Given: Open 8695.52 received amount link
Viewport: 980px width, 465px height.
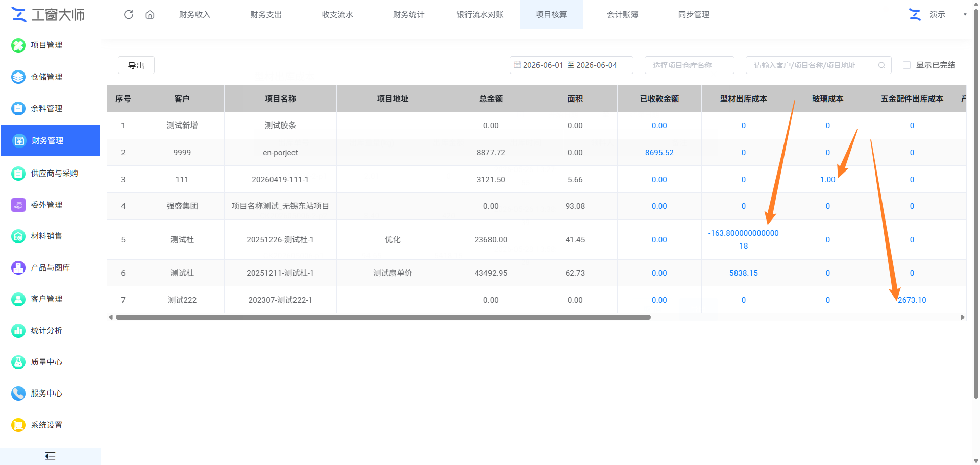Looking at the screenshot, I should click(659, 153).
